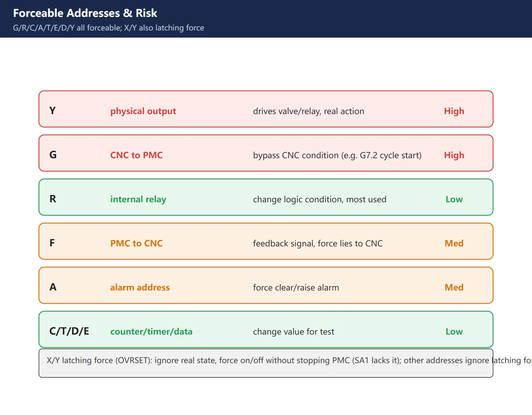Click the Low risk label in C/T/D/E row
Viewport: 532px width, 415px height.
[454, 332]
